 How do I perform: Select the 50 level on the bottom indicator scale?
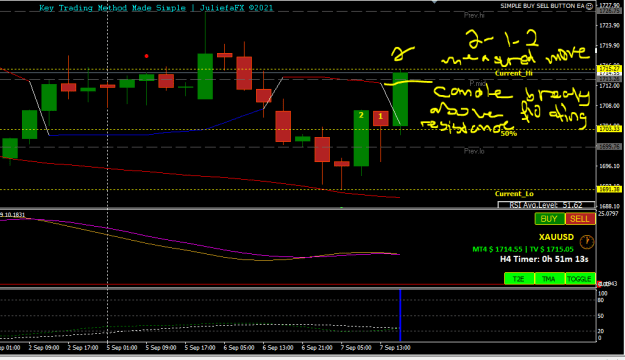(601, 316)
